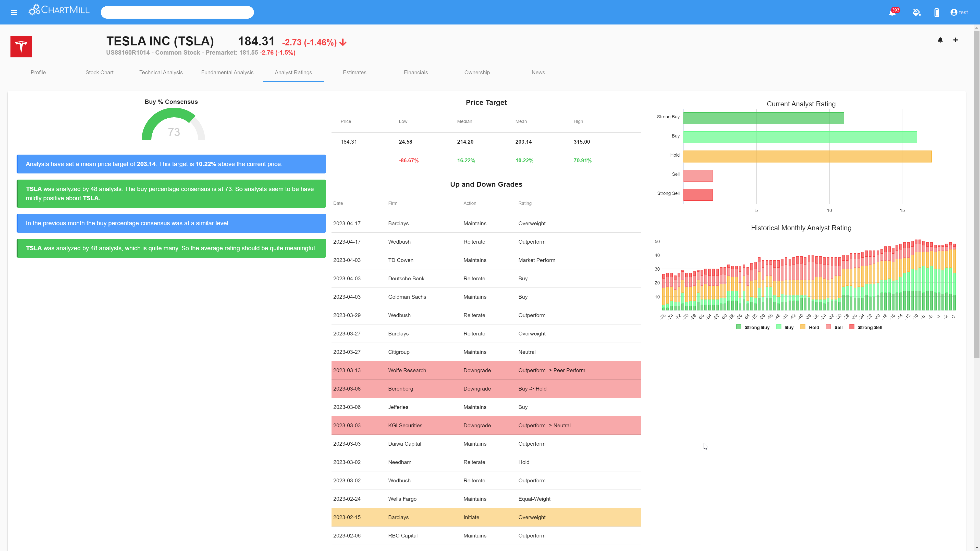
Task: Click the -86.67% low target percentage
Action: pos(409,160)
